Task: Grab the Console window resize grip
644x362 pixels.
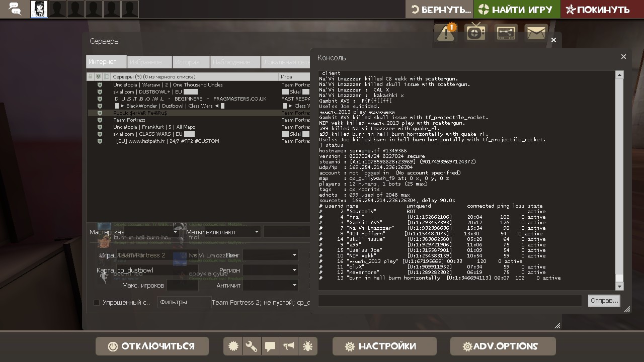Action: coord(627,309)
